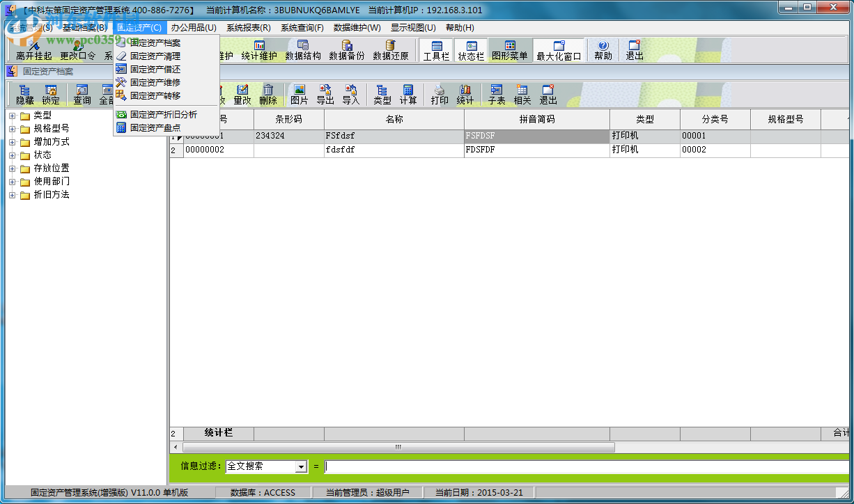The image size is (854, 504).
Task: Click the 条形码 column header
Action: [289, 120]
